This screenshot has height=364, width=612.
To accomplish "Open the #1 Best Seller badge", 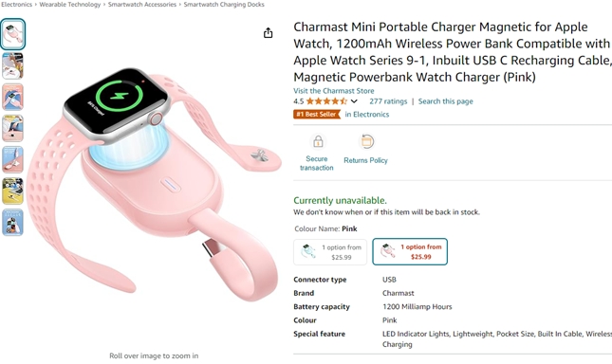I will [317, 114].
